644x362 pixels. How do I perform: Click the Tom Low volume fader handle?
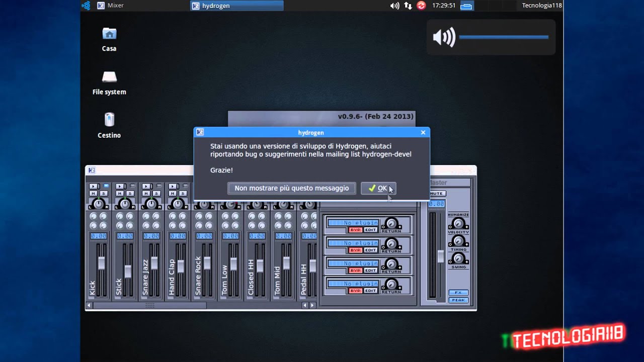[x=233, y=265]
